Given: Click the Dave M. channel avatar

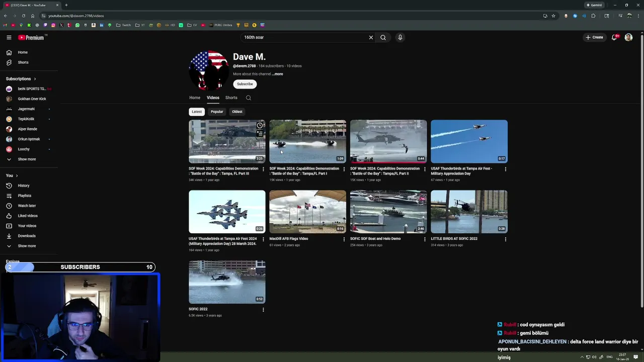Looking at the screenshot, I should point(209,70).
